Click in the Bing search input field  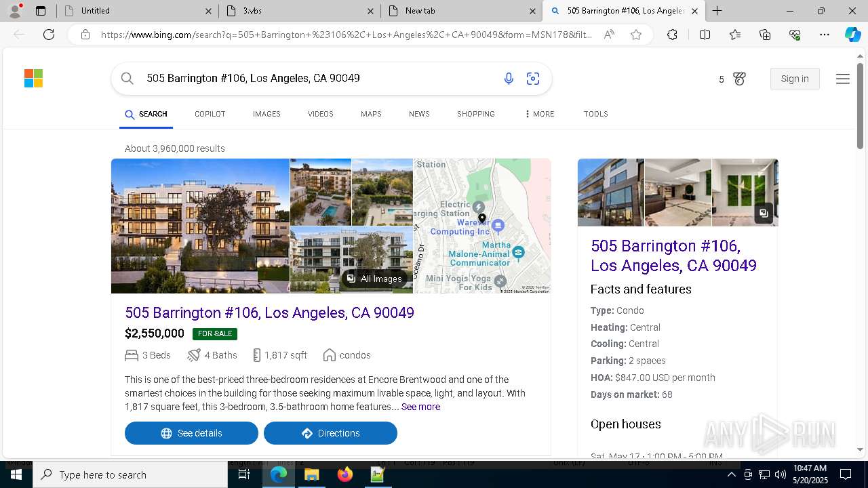click(319, 79)
